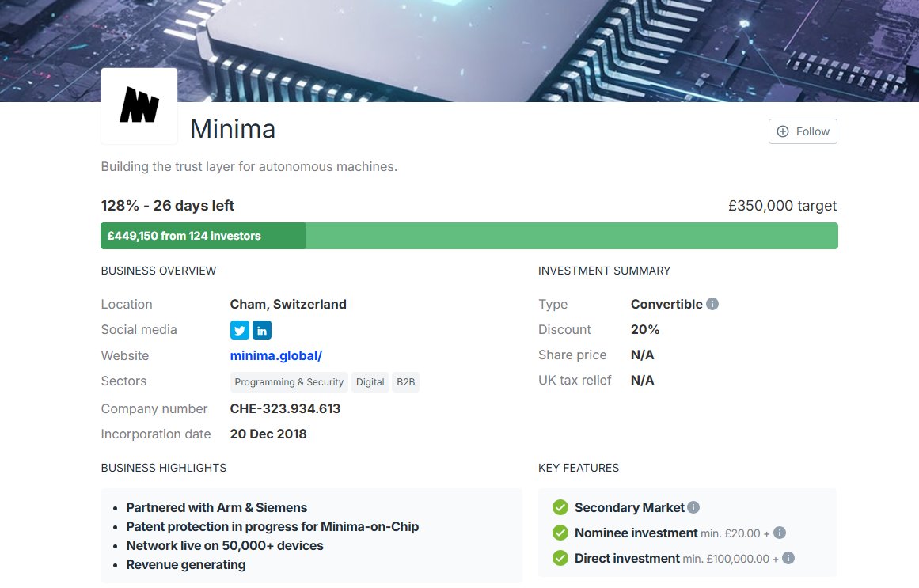The width and height of the screenshot is (919, 588).
Task: Open the minima.global/ website link
Action: [x=276, y=355]
